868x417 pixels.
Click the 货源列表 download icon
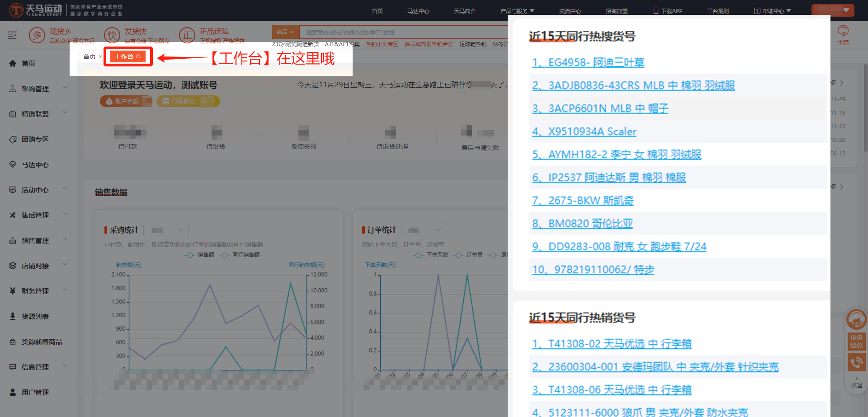[x=13, y=316]
